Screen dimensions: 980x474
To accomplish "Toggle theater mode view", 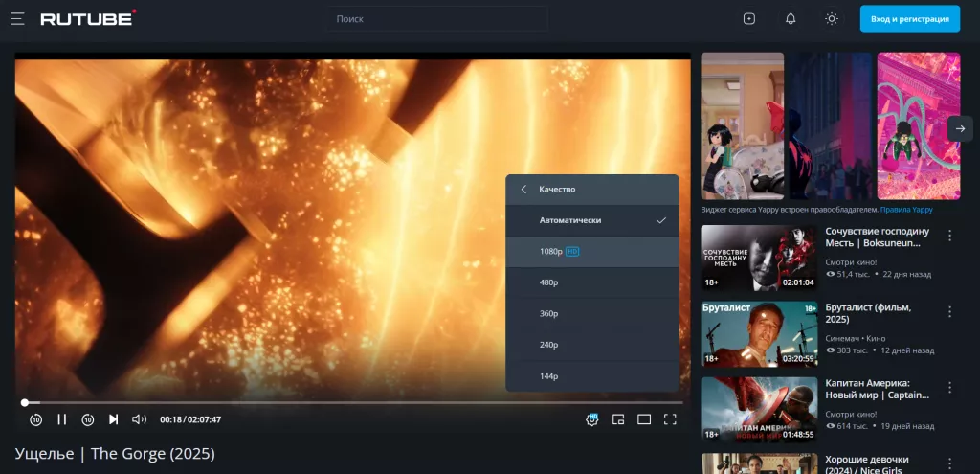I will 644,419.
